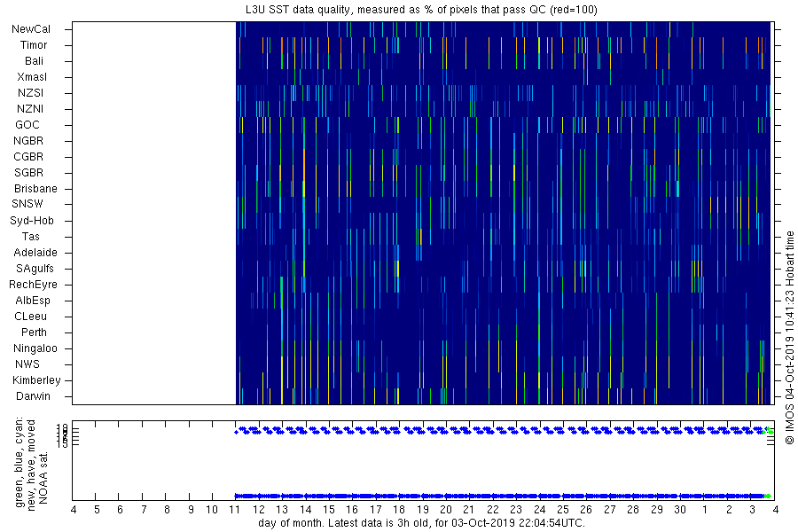
Task: Click the 'Latest data is 3h old' caption
Action: coord(421,523)
